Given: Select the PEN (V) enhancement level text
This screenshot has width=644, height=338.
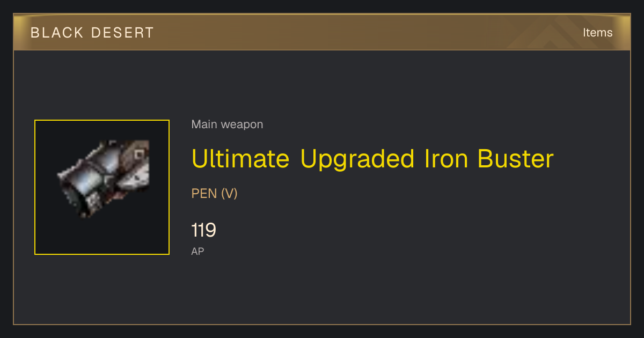Looking at the screenshot, I should 214,194.
